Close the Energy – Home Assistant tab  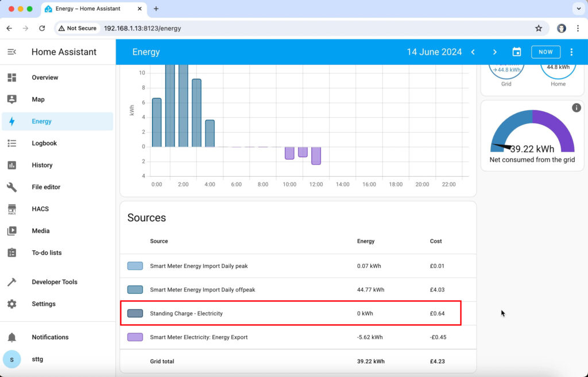point(140,9)
